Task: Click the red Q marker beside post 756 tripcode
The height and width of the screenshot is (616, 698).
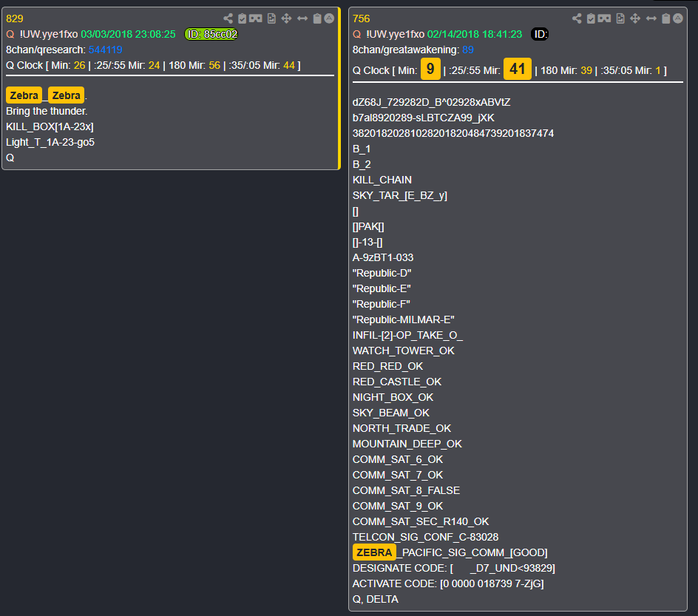Action: click(357, 34)
